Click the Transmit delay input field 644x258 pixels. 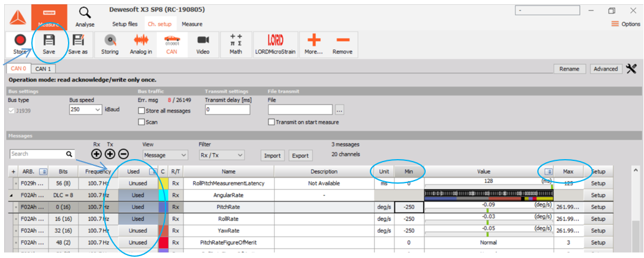point(227,110)
